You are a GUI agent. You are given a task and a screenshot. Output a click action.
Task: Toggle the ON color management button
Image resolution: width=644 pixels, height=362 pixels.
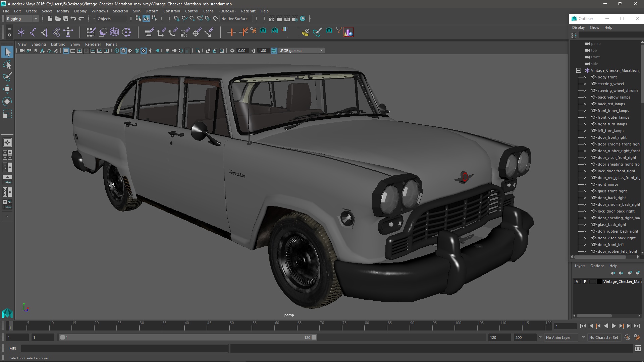click(x=274, y=51)
